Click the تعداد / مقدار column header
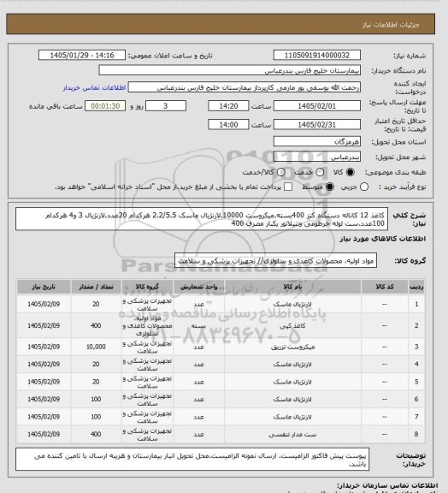 click(96, 287)
